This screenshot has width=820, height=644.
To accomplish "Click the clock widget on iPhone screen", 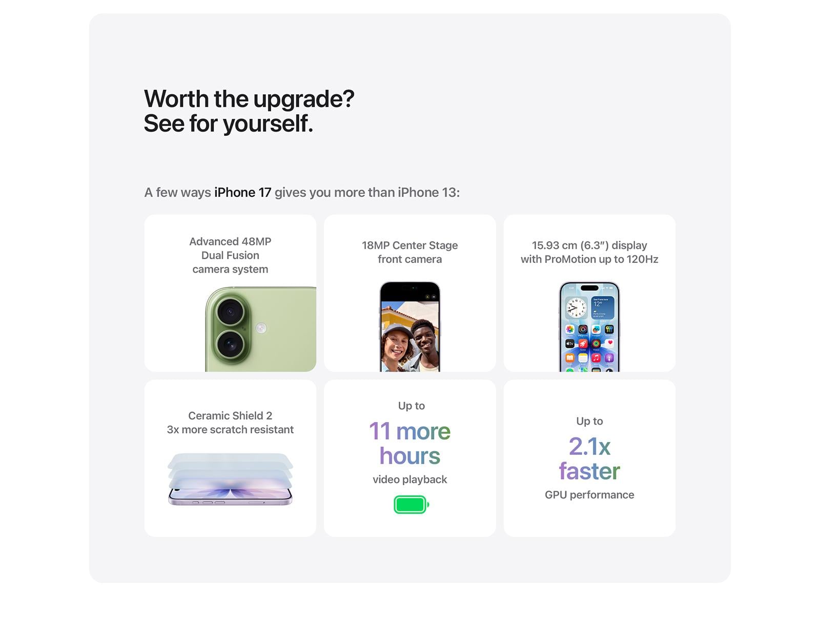I will click(x=576, y=308).
